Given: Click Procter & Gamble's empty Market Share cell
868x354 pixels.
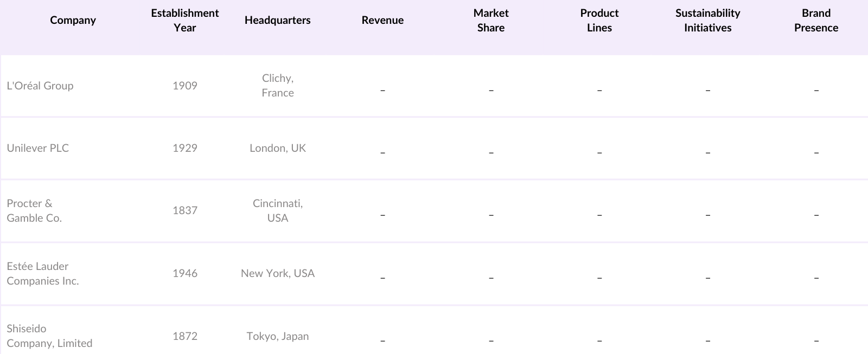Looking at the screenshot, I should (491, 215).
